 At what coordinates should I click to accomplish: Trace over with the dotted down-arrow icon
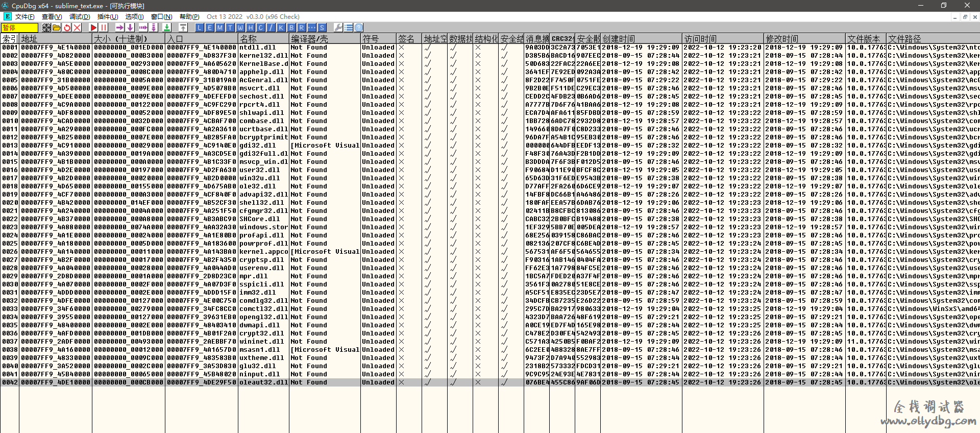pyautogui.click(x=154, y=28)
